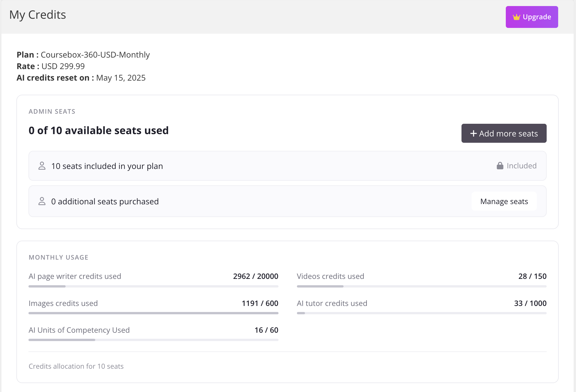Click the Included label

click(522, 166)
